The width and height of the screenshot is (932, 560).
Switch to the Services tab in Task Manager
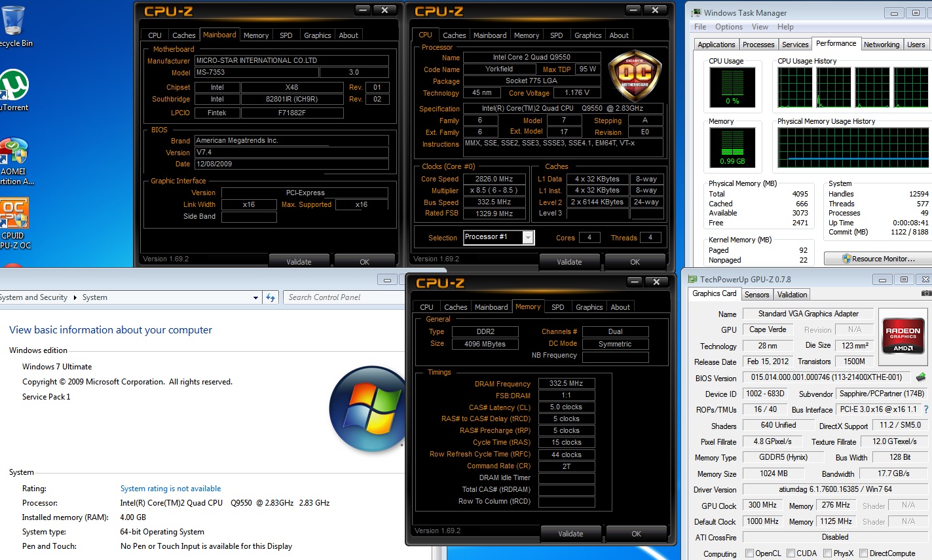pos(795,45)
